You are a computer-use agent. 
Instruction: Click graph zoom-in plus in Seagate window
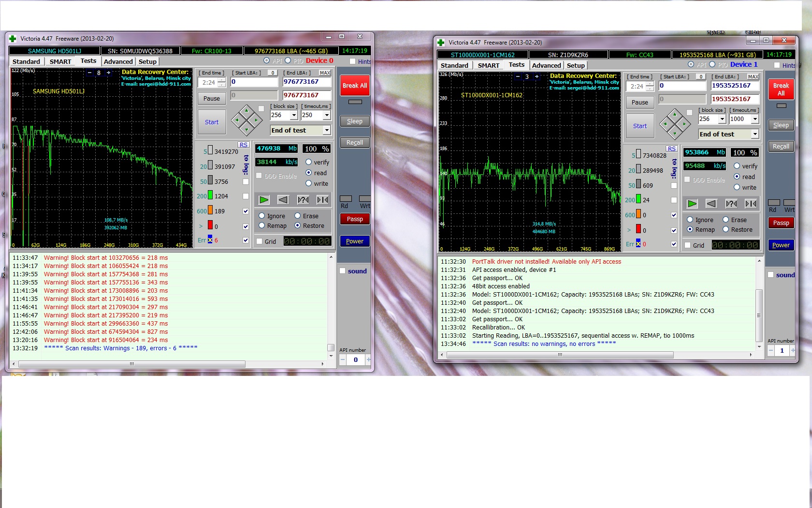(536, 76)
